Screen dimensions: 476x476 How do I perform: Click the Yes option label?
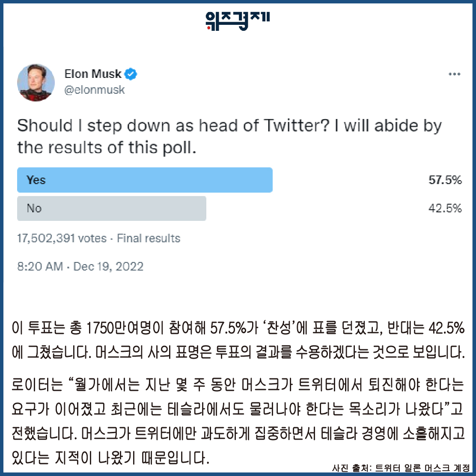click(36, 180)
